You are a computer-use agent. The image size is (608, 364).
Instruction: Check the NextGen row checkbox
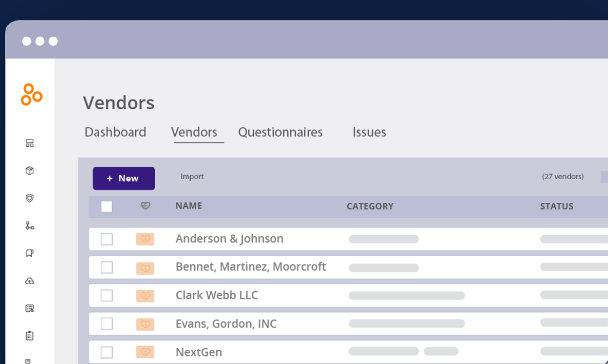[x=106, y=352]
